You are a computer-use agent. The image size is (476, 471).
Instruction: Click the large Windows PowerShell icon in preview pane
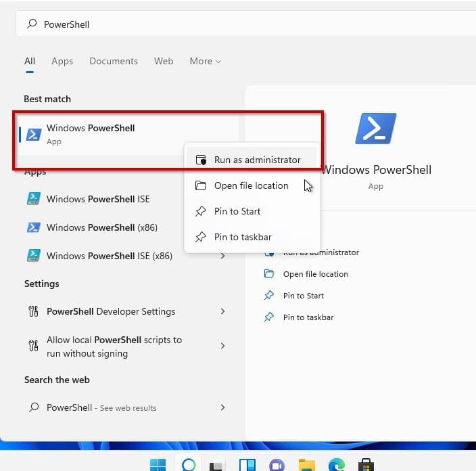point(375,129)
